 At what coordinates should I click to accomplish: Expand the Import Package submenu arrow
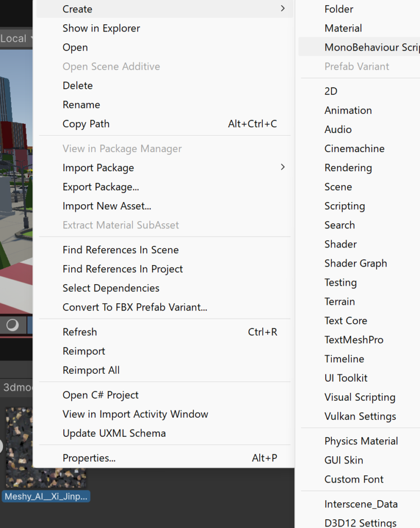point(282,167)
